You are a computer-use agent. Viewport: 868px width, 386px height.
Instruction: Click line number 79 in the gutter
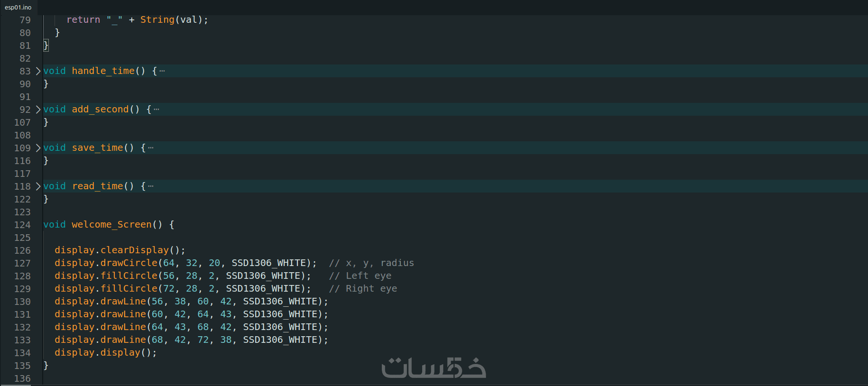pos(25,20)
